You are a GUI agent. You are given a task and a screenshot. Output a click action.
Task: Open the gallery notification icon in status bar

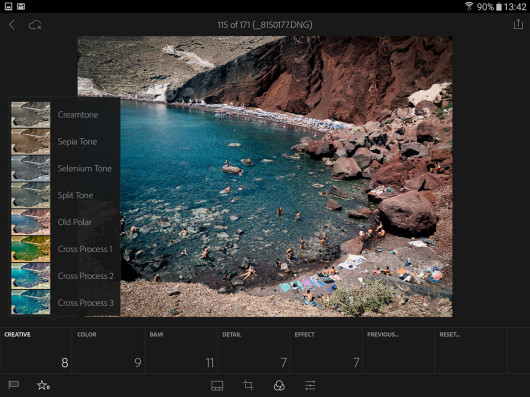[x=8, y=6]
